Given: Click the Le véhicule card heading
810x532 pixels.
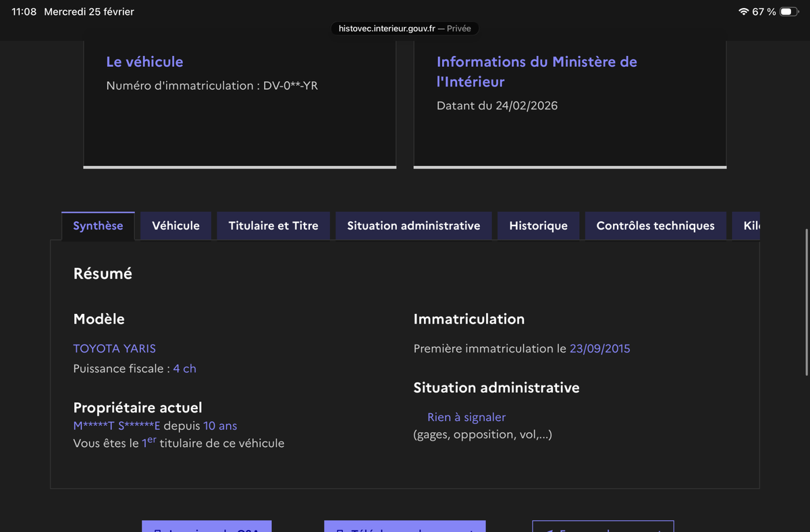Looking at the screenshot, I should (144, 61).
